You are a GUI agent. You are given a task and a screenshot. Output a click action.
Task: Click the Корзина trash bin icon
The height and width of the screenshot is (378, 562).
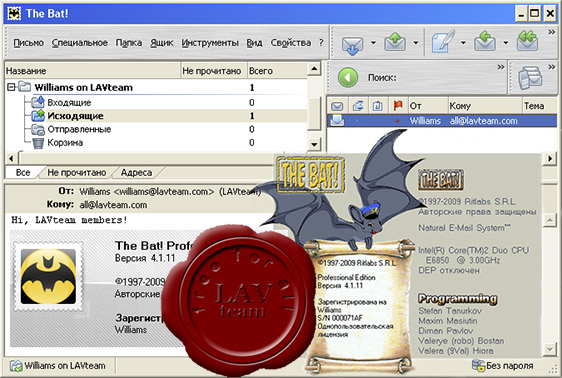(x=38, y=143)
